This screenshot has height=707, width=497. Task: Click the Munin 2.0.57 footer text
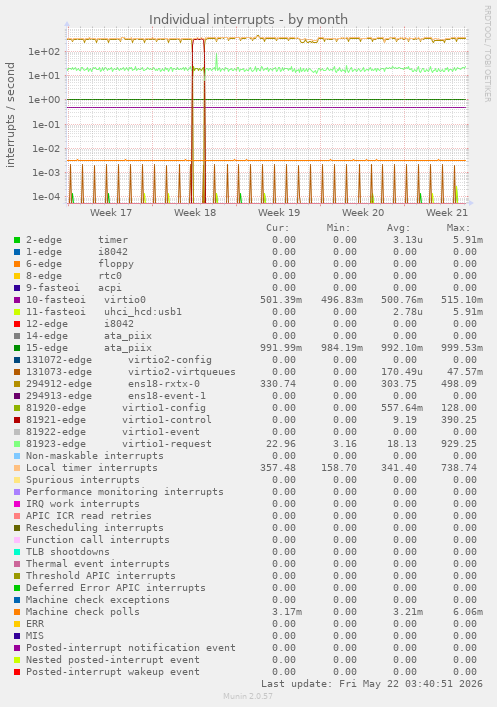[248, 696]
